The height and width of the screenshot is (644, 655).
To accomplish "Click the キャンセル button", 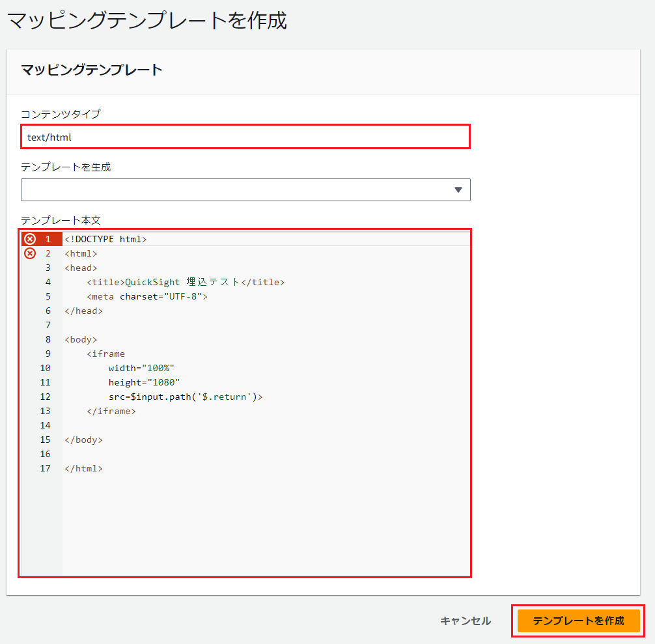I will [466, 621].
